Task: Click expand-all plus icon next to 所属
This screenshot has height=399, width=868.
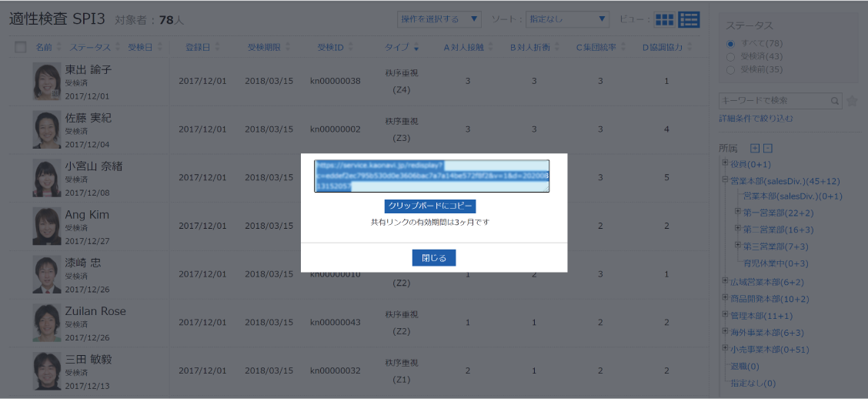Action: pos(755,148)
